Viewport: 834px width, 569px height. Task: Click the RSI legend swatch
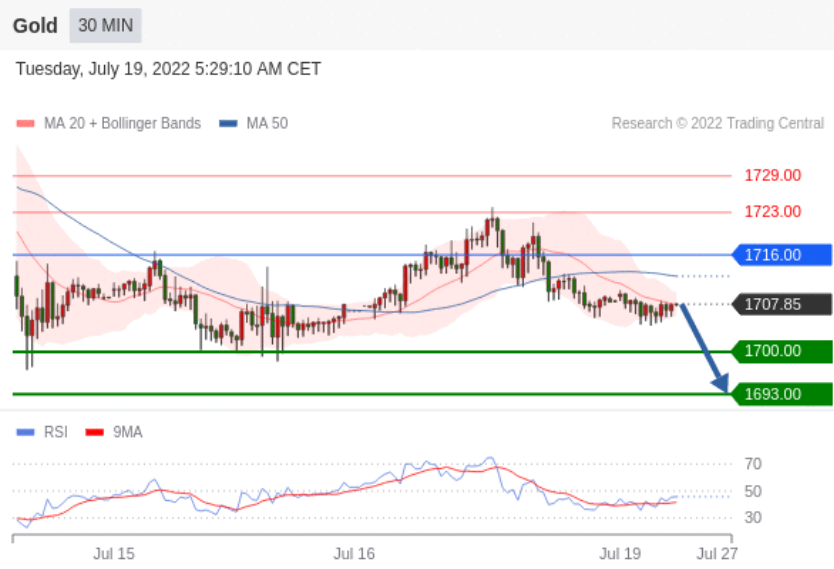pos(26,432)
